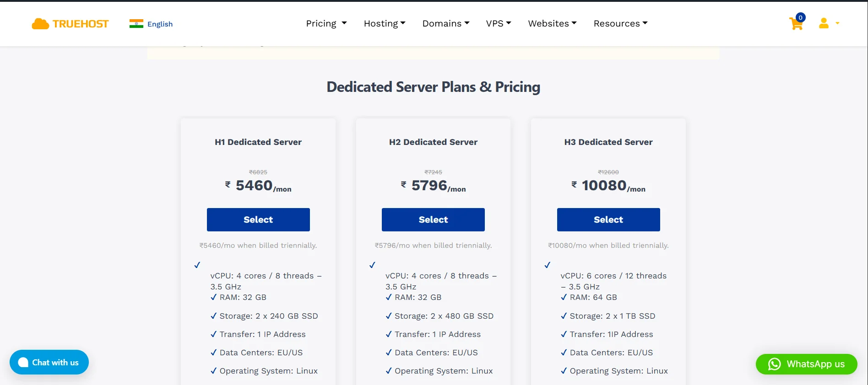Click the Chat with us button
This screenshot has height=385, width=868.
pos(49,362)
